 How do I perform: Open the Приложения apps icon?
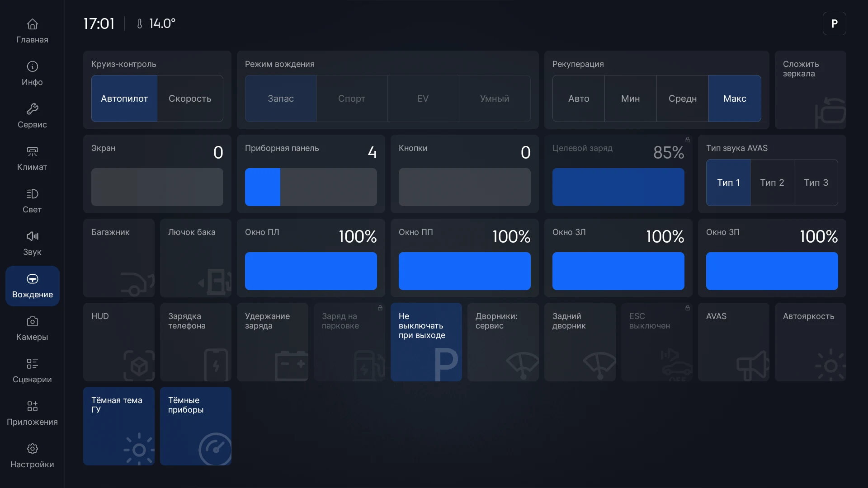32,406
